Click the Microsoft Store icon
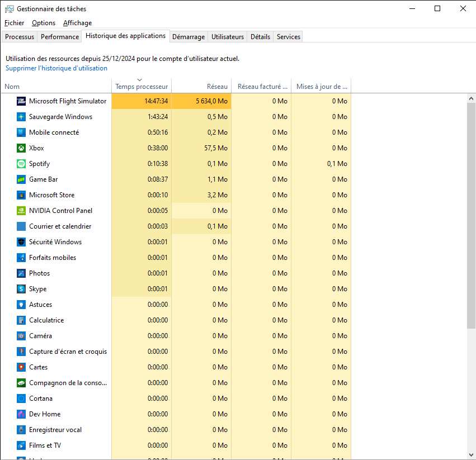This screenshot has height=460, width=476. [x=21, y=195]
